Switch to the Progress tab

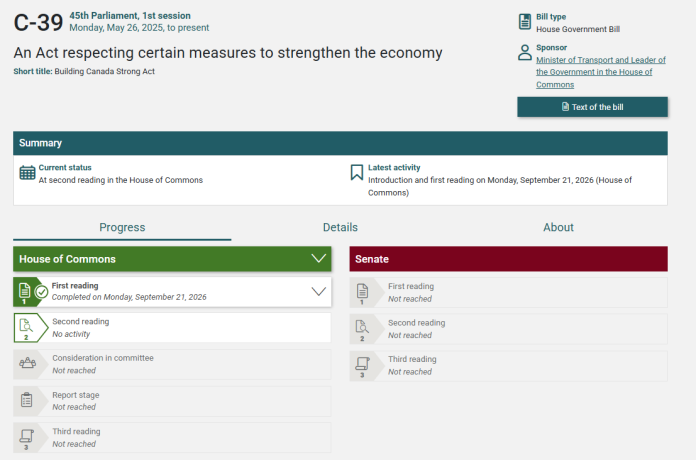[122, 227]
